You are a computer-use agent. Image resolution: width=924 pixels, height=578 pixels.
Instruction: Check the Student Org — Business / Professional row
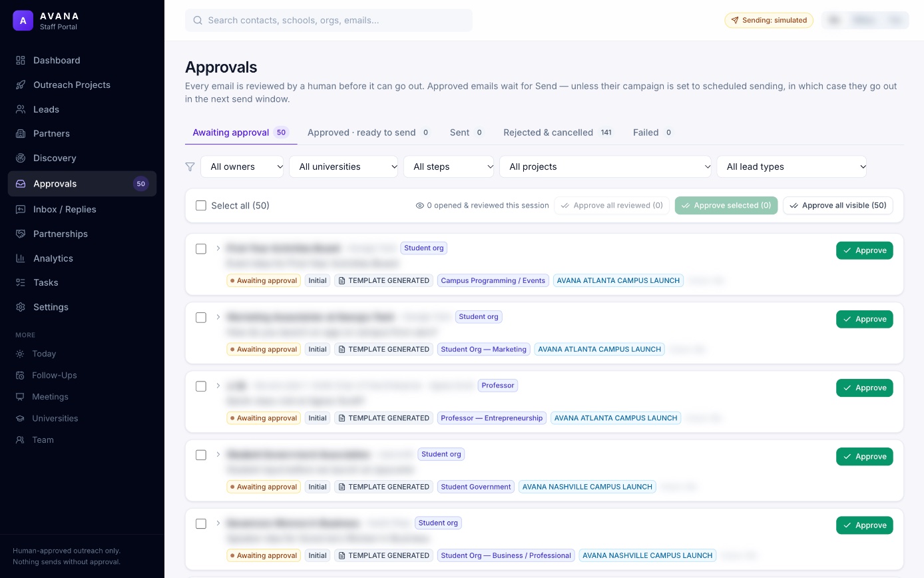pyautogui.click(x=201, y=524)
